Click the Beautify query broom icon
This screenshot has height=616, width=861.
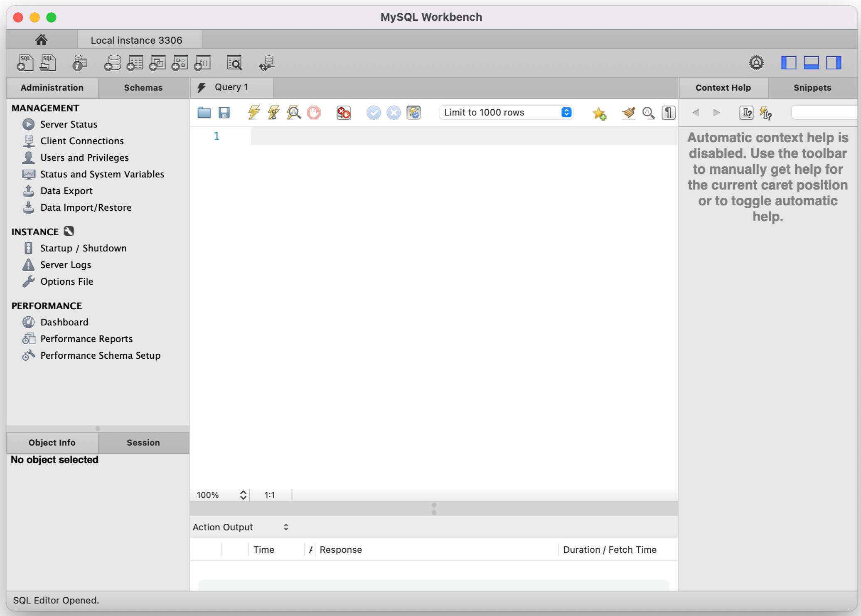tap(628, 113)
